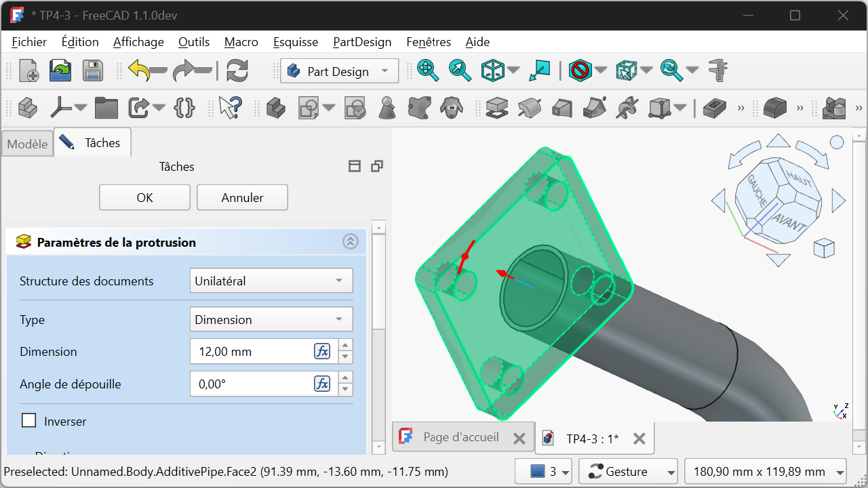The image size is (868, 488).
Task: Open the Esquisse menu
Action: [295, 42]
